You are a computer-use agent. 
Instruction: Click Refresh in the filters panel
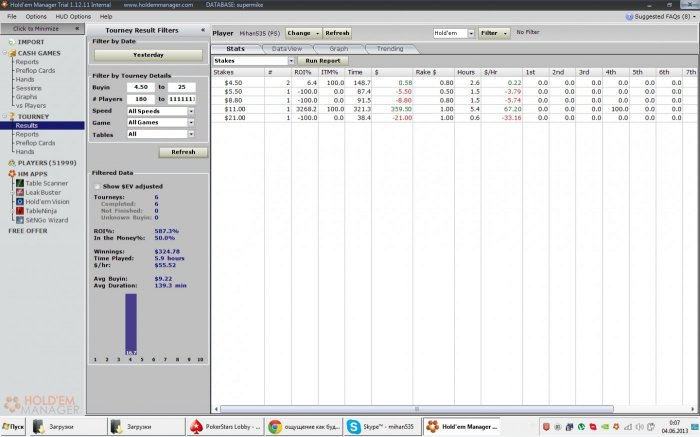click(183, 152)
